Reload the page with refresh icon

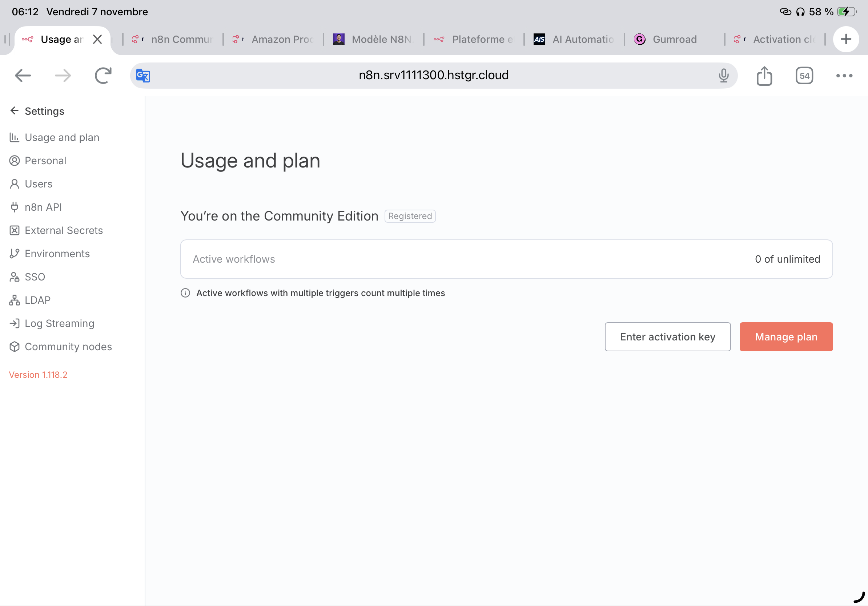tap(103, 76)
